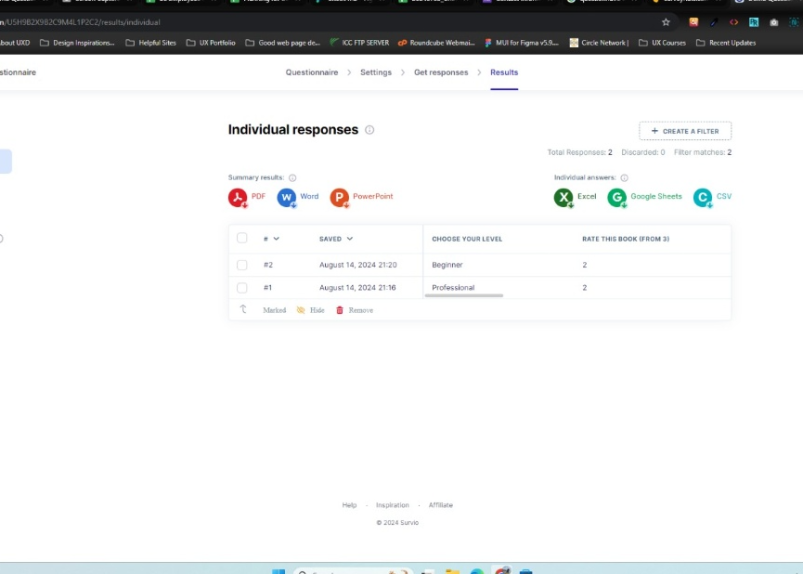Click the Create a Filter button
The width and height of the screenshot is (803, 574).
click(x=685, y=131)
